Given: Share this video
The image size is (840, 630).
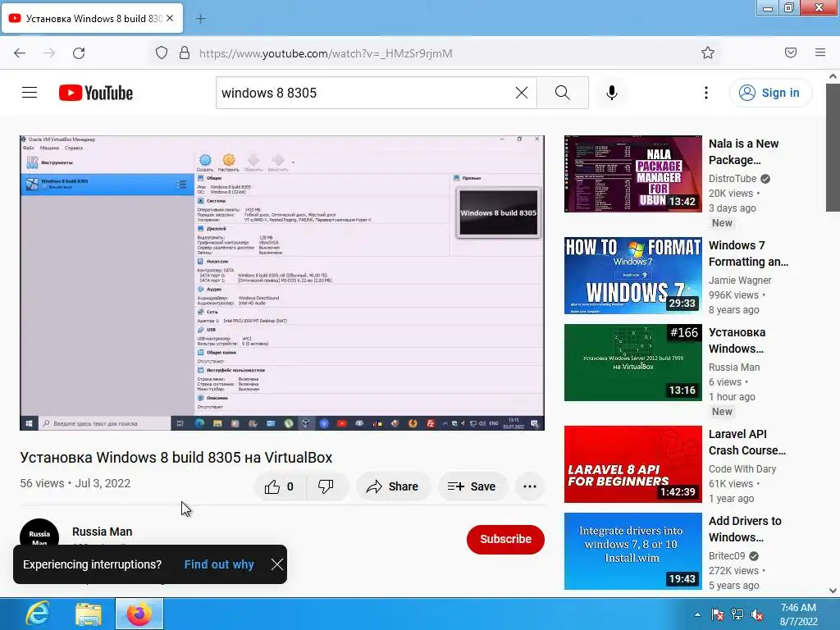Looking at the screenshot, I should tap(393, 486).
